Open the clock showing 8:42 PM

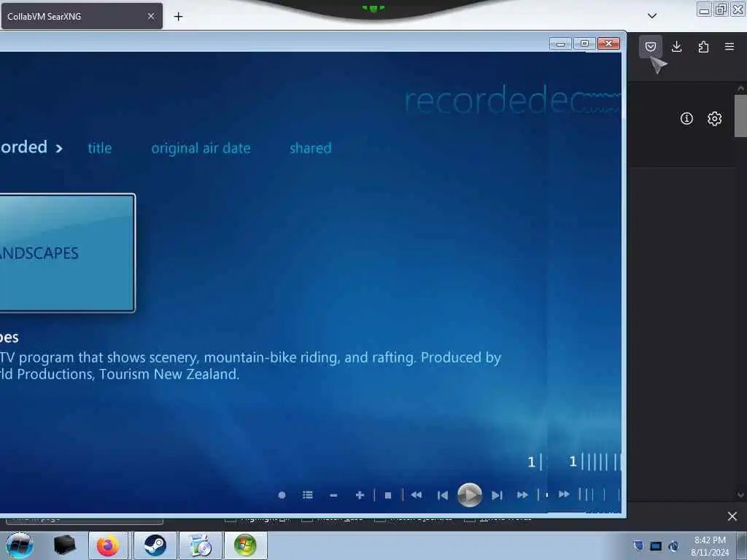point(710,546)
